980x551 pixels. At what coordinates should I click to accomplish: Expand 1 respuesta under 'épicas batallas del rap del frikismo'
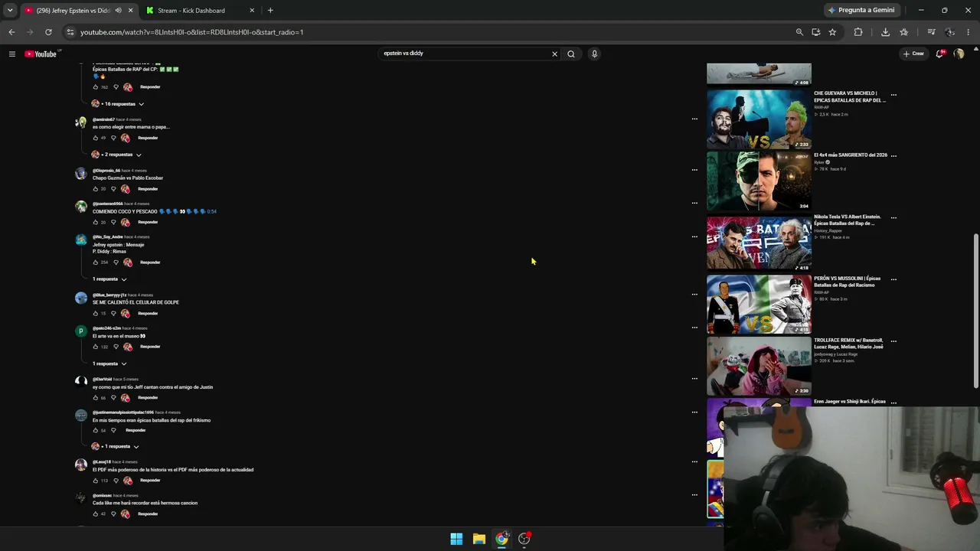click(x=116, y=446)
